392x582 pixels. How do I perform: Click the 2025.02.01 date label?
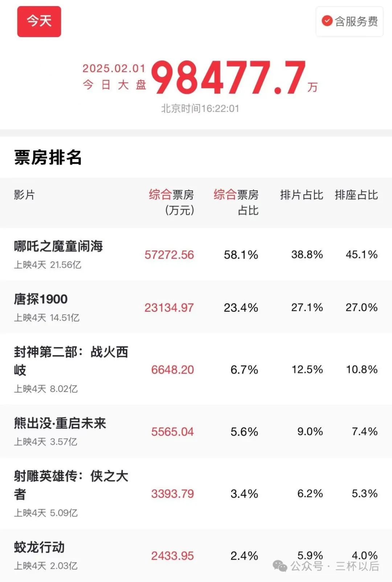(114, 68)
